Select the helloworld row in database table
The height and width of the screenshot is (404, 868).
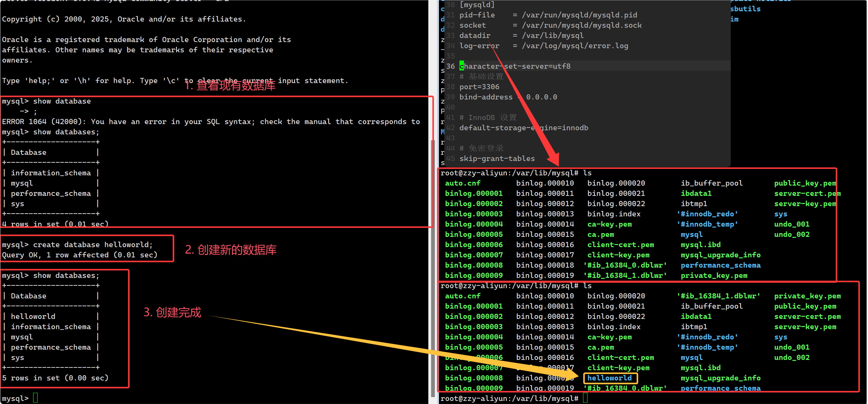pyautogui.click(x=33, y=317)
